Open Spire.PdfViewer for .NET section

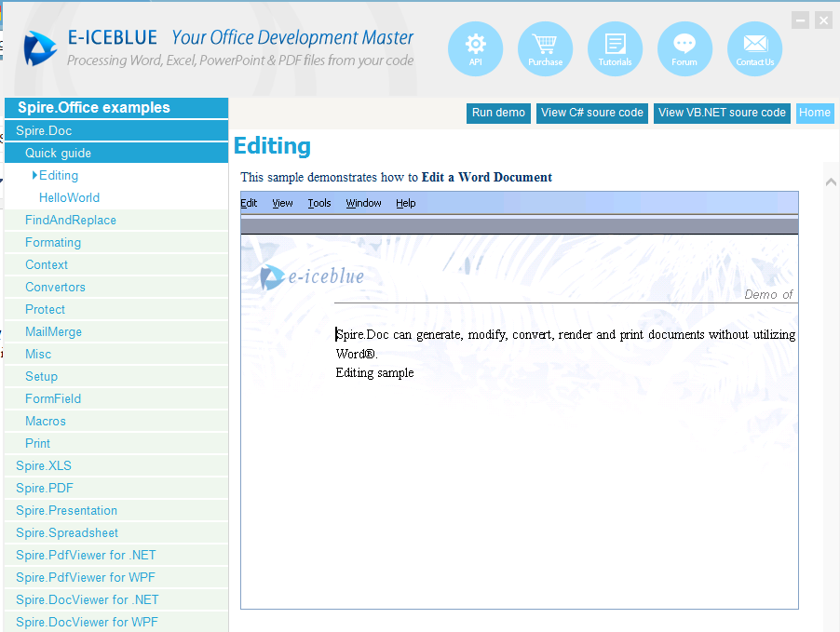(x=116, y=555)
